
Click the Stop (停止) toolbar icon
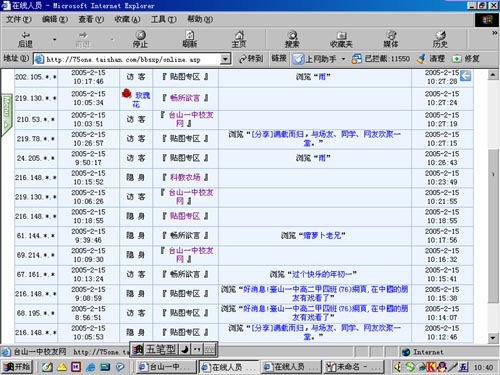[x=140, y=39]
